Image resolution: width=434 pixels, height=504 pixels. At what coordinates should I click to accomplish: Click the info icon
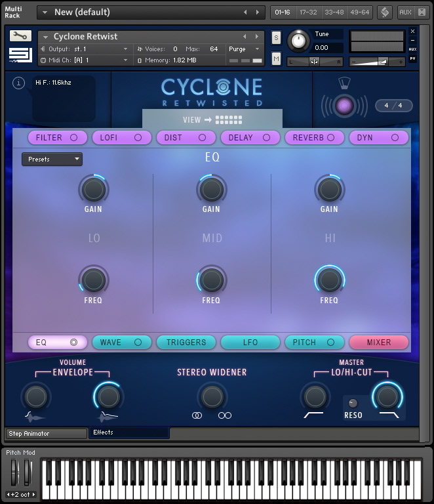[x=18, y=83]
